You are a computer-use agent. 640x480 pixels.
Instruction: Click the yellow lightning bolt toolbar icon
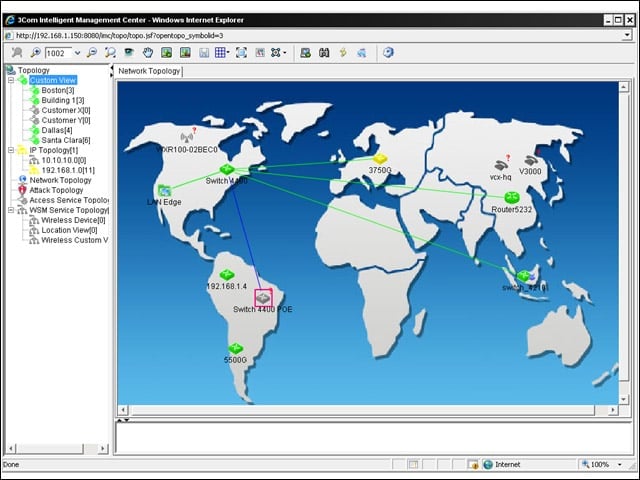coord(343,53)
